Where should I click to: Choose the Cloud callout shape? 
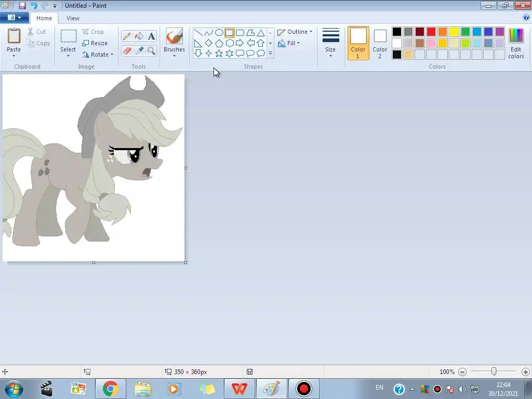pos(261,54)
